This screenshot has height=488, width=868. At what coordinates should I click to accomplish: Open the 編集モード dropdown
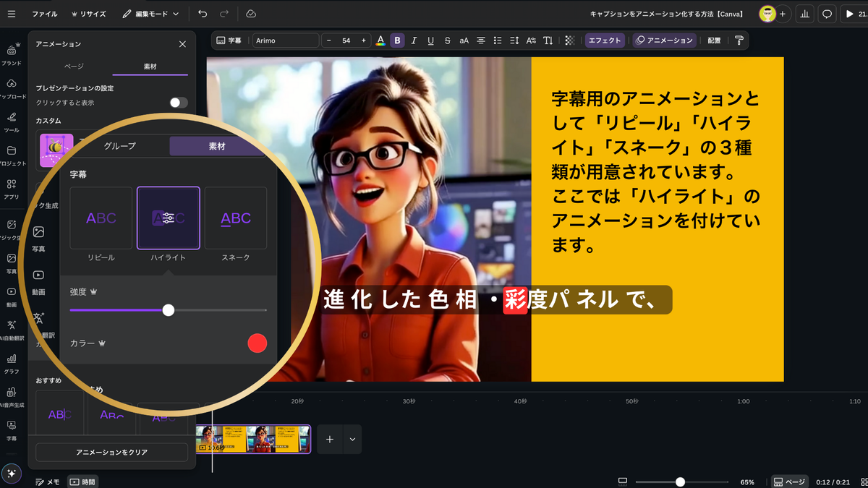(150, 14)
